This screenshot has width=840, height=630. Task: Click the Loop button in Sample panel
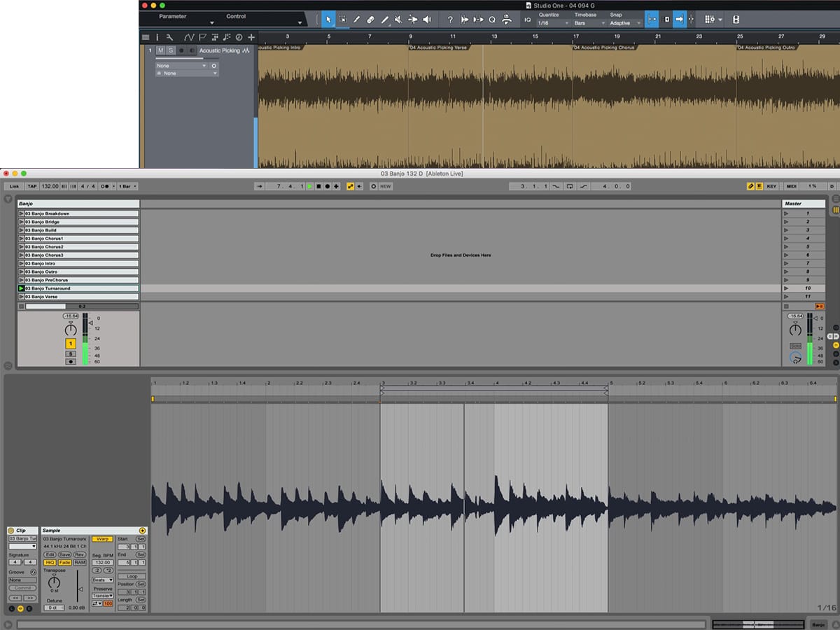[132, 576]
